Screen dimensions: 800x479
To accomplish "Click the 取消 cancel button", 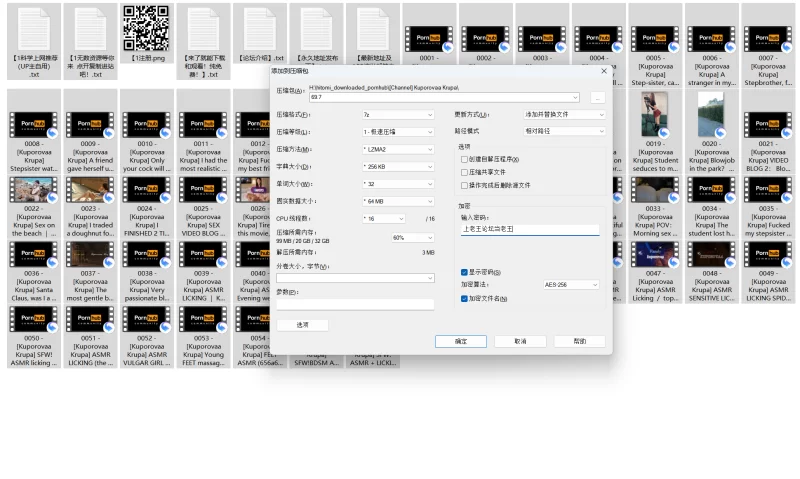I will [520, 341].
